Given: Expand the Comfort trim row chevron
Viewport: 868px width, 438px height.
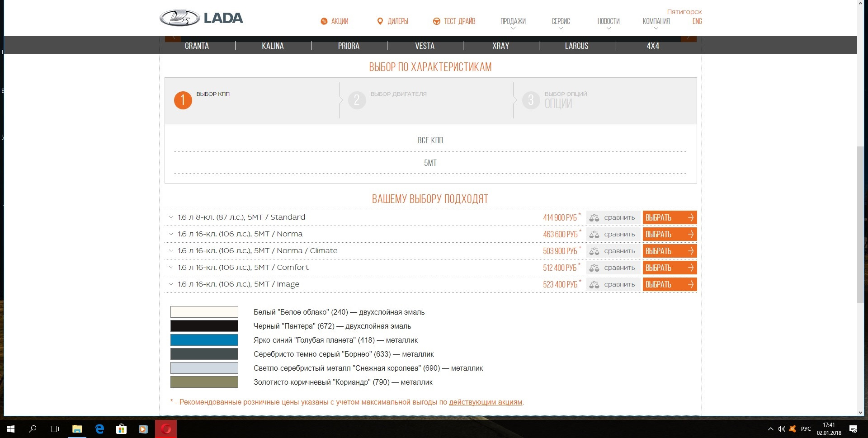Looking at the screenshot, I should coord(171,268).
